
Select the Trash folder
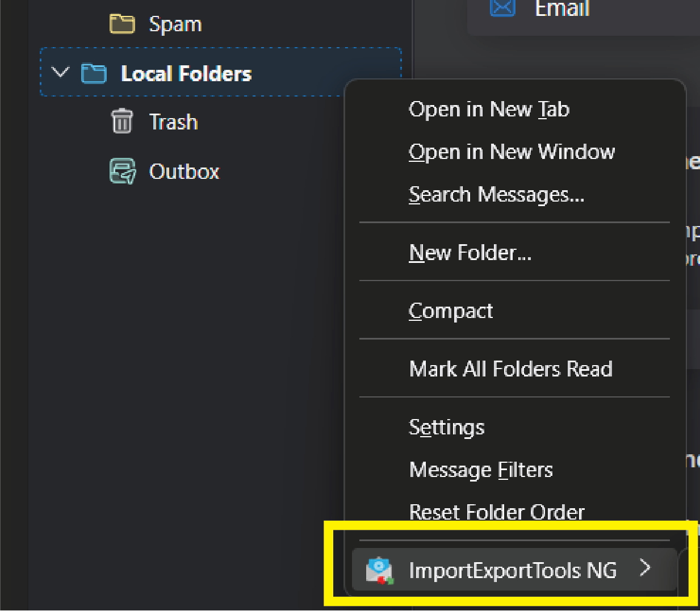tap(173, 121)
